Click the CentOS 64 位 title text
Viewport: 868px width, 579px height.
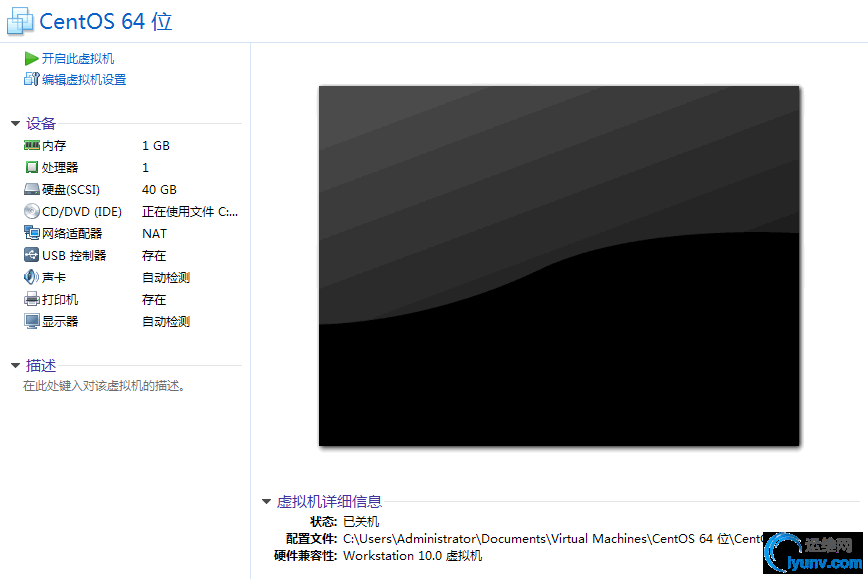pyautogui.click(x=106, y=22)
